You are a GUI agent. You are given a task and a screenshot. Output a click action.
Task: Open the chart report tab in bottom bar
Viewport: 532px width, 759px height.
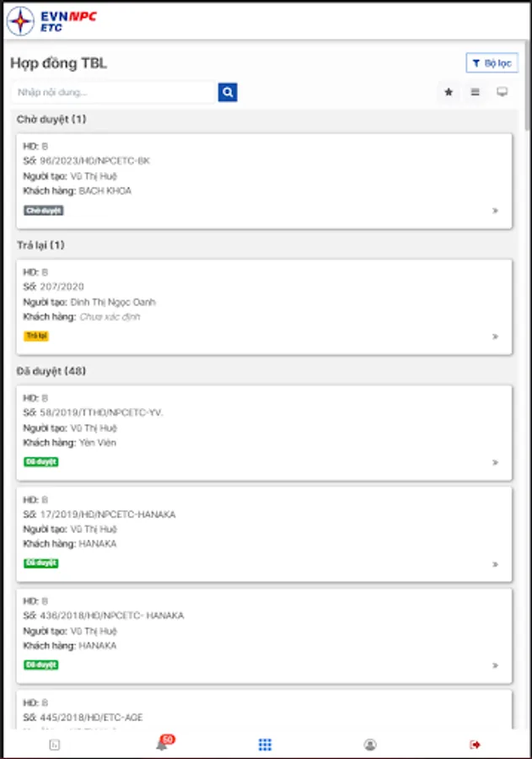pyautogui.click(x=55, y=745)
